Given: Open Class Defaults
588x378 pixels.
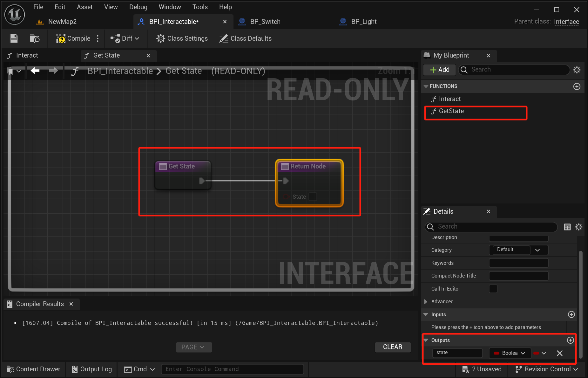Looking at the screenshot, I should click(x=246, y=38).
